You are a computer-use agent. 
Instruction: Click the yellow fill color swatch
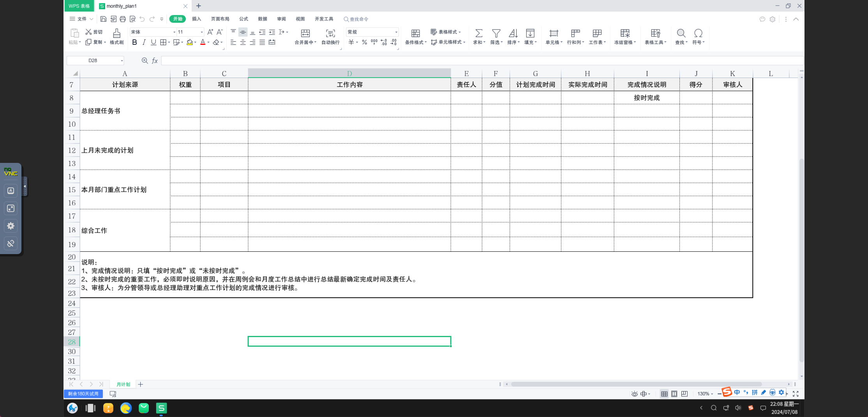pyautogui.click(x=190, y=42)
